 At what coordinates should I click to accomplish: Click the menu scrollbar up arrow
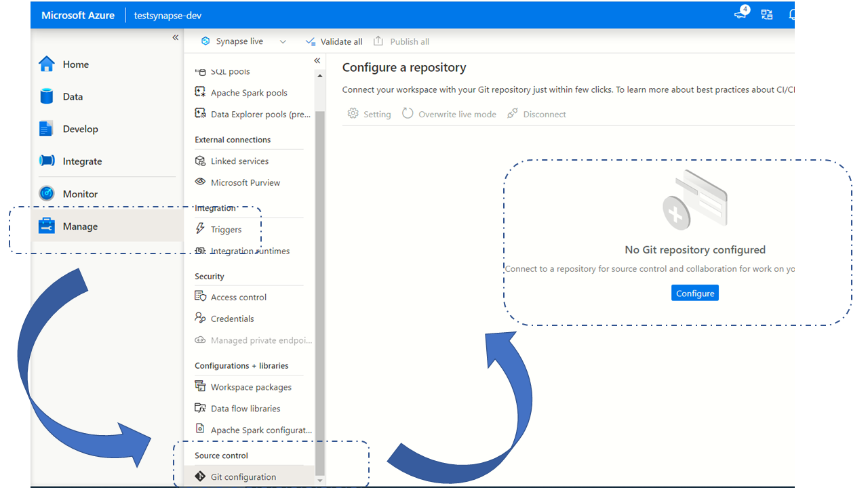point(320,75)
